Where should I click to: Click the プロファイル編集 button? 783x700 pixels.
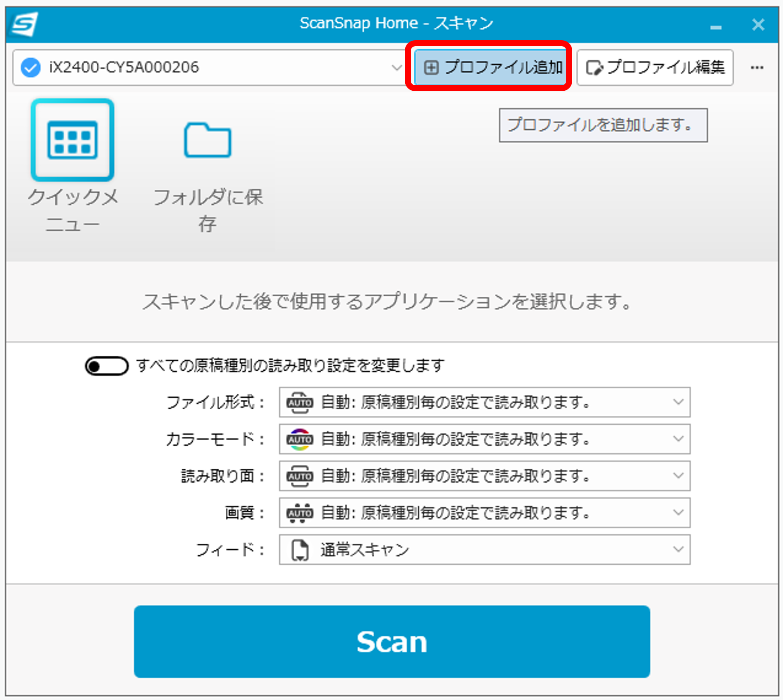pyautogui.click(x=655, y=68)
